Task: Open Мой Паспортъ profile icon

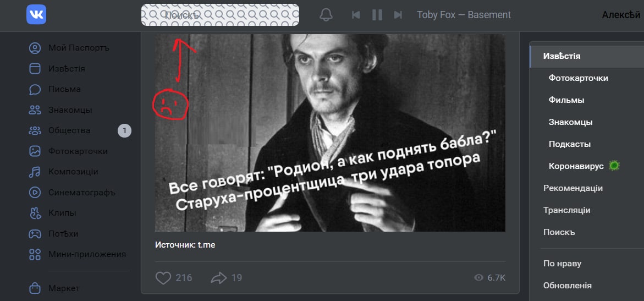Action: coord(35,48)
